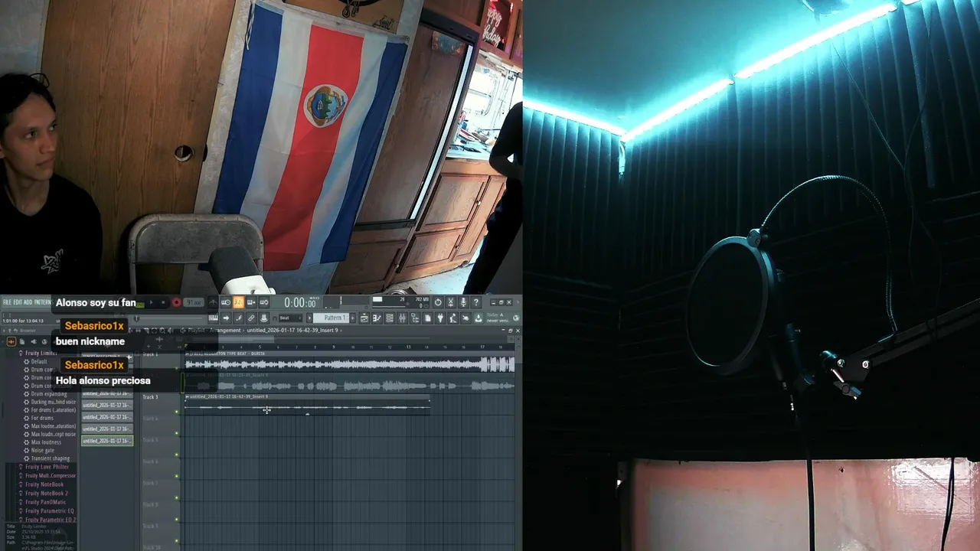The image size is (980, 551).
Task: Select the Transient shaping preset
Action: [51, 458]
